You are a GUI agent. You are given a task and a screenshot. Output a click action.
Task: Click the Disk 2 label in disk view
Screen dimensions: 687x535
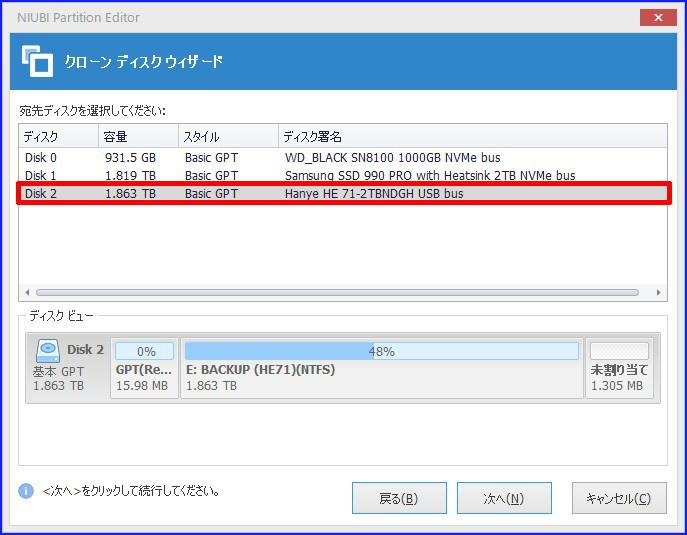click(85, 349)
